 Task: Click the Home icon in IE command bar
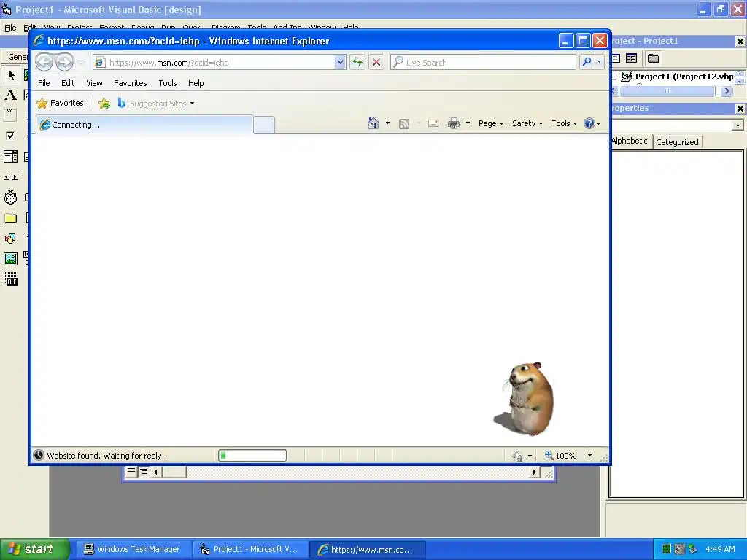pos(373,123)
